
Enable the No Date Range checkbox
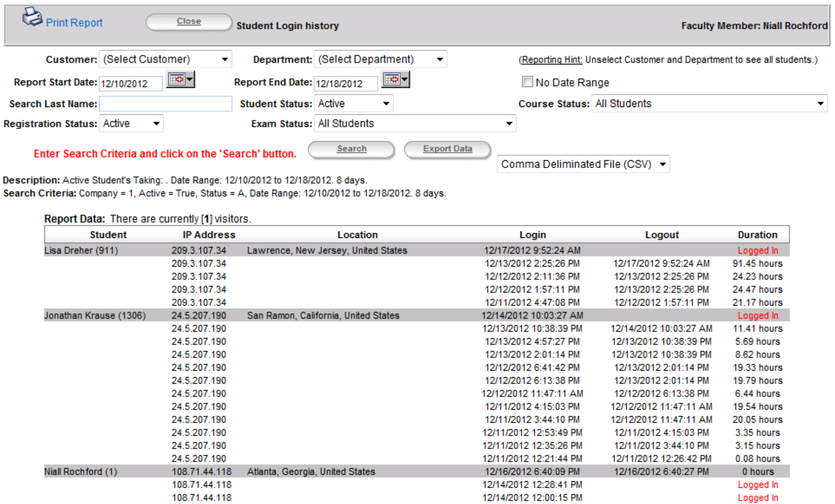(527, 82)
